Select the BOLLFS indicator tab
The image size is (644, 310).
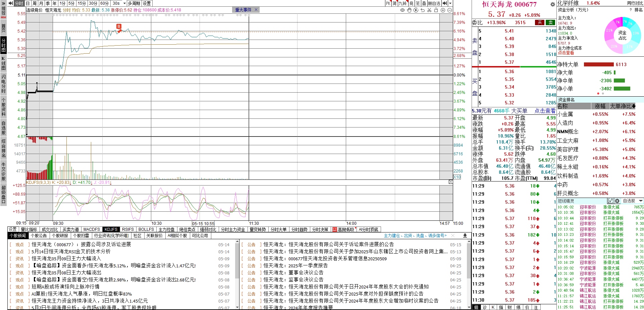(146, 229)
